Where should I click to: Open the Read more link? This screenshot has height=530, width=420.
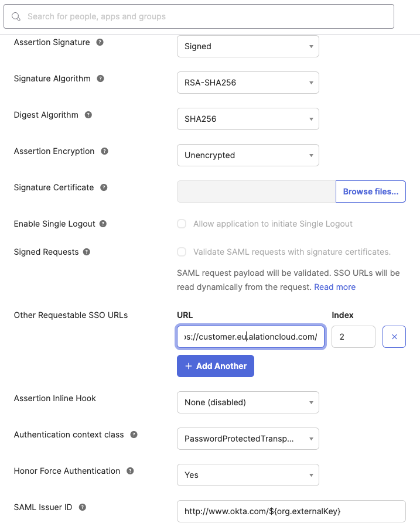click(x=335, y=287)
